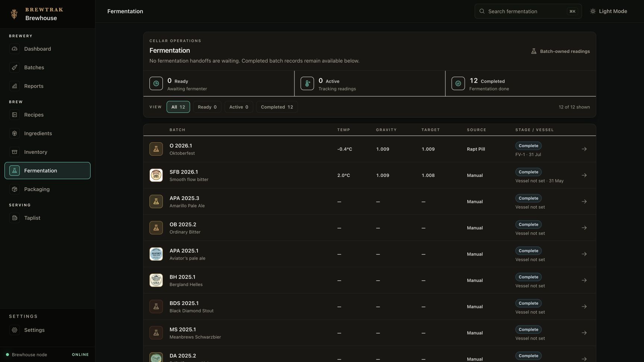
Task: Open Reports chart icon
Action: point(15,86)
